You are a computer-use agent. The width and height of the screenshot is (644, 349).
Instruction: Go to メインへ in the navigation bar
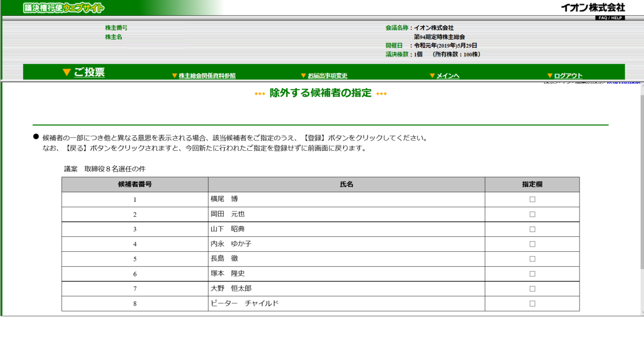(x=448, y=76)
